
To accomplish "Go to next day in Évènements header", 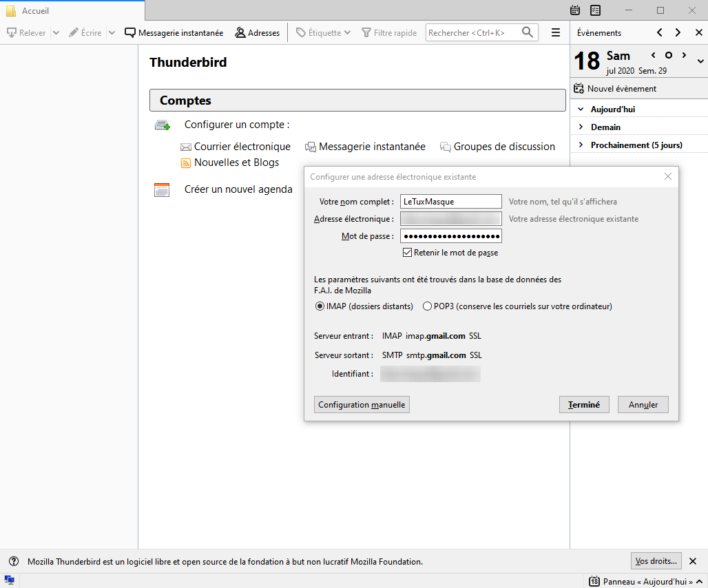I will click(x=678, y=32).
